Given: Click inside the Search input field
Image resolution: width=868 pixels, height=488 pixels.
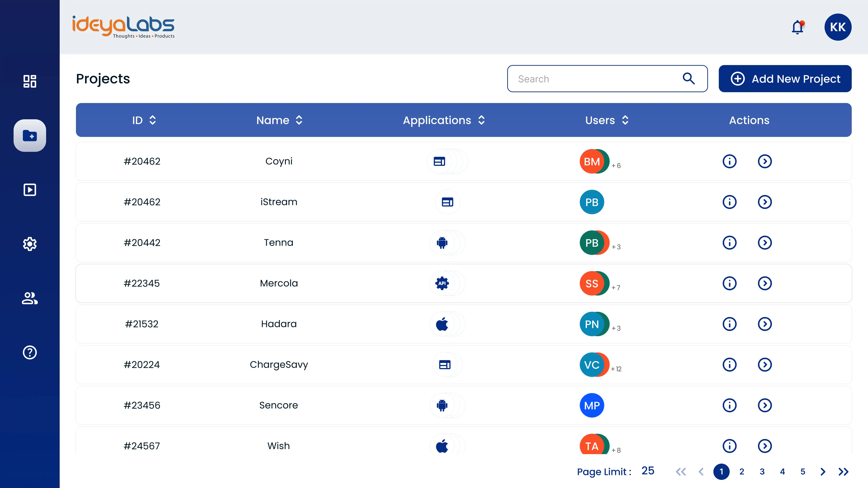Looking at the screenshot, I should tap(590, 78).
